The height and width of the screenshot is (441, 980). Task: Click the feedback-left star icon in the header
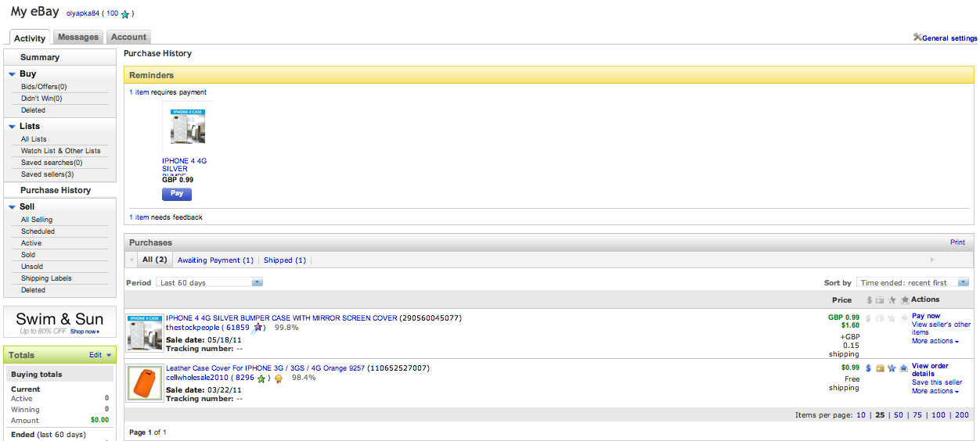892,300
